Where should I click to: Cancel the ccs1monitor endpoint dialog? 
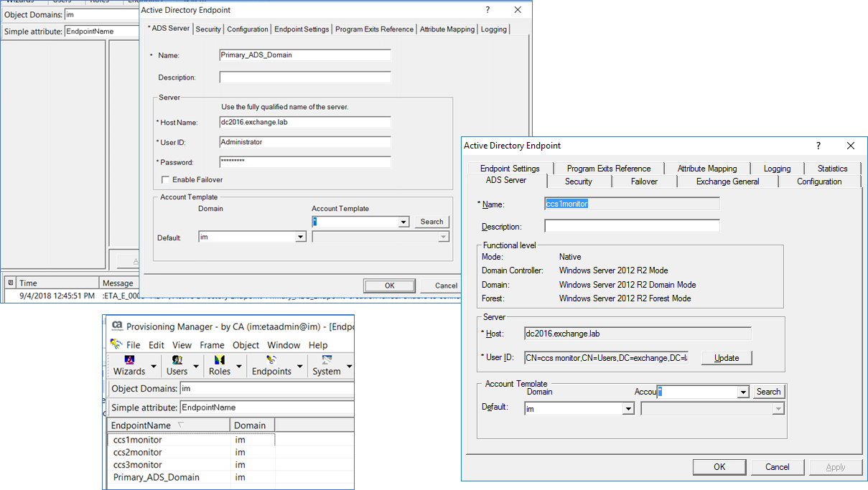pyautogui.click(x=778, y=467)
